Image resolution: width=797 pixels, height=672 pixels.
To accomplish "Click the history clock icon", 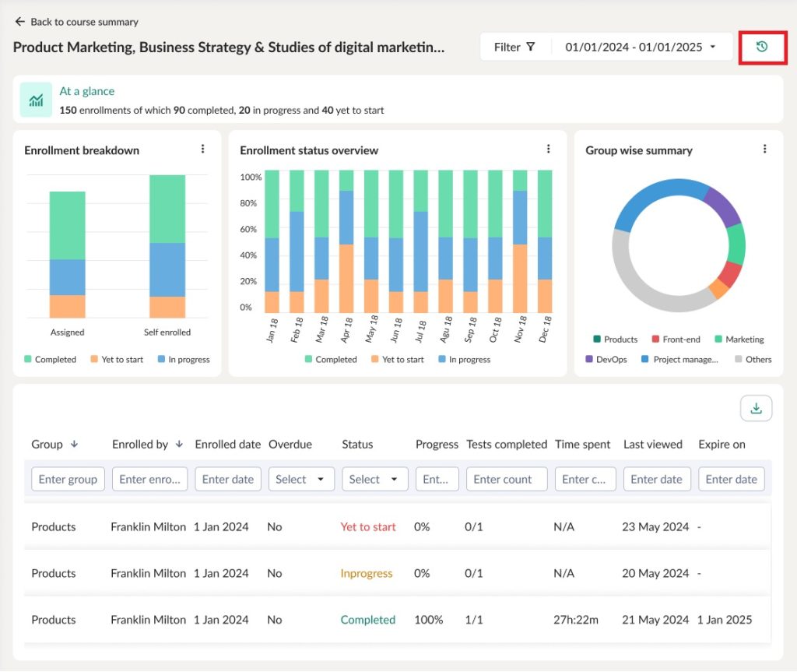I will 762,47.
